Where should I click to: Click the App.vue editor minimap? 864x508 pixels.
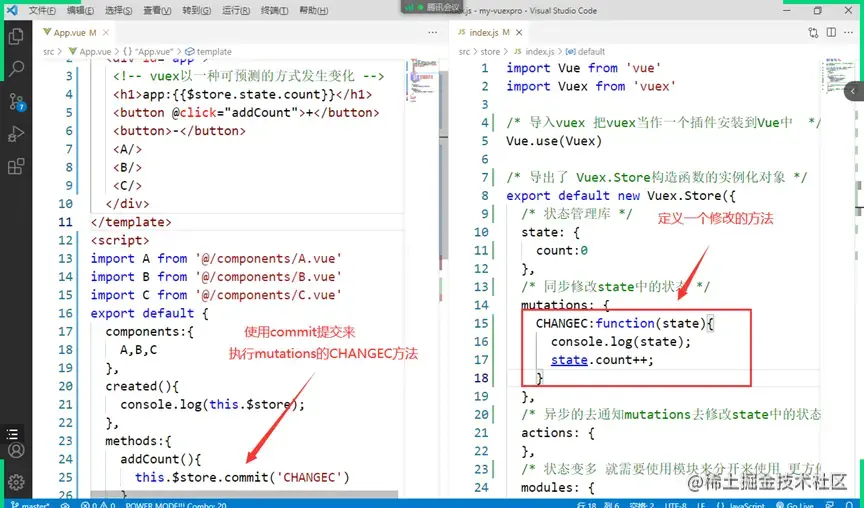click(x=423, y=82)
